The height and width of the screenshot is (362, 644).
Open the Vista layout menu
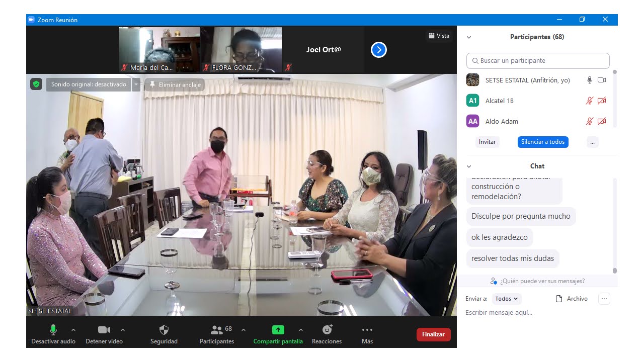point(439,36)
